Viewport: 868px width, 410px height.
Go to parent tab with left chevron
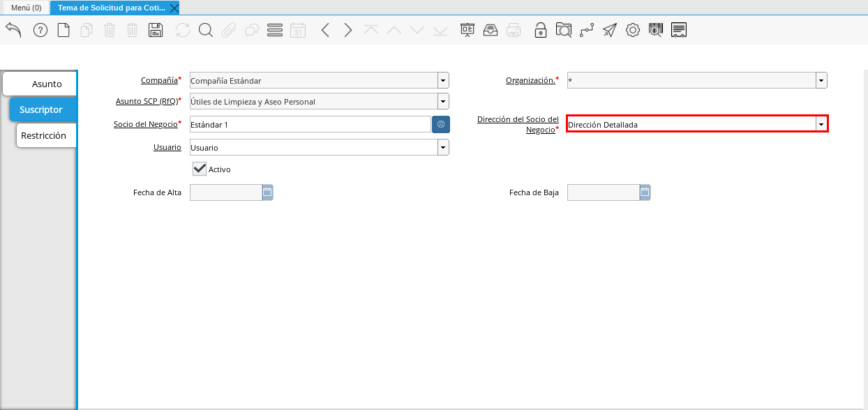click(x=325, y=30)
